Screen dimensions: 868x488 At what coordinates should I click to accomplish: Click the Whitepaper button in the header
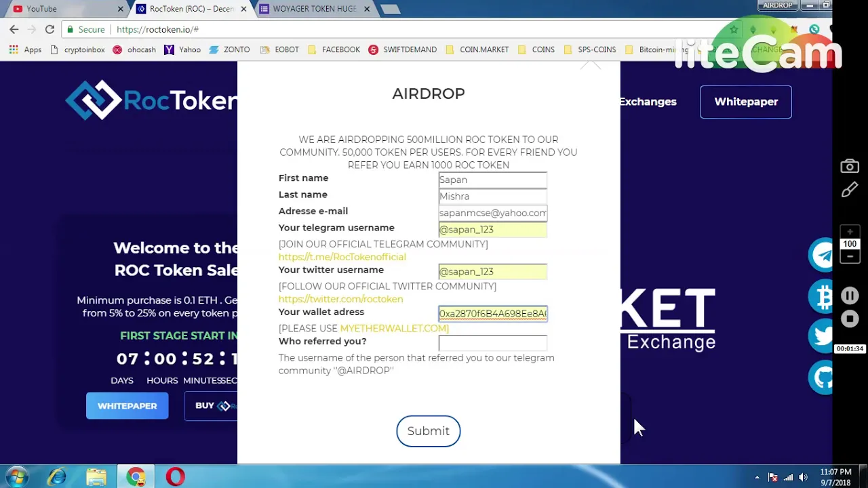746,102
